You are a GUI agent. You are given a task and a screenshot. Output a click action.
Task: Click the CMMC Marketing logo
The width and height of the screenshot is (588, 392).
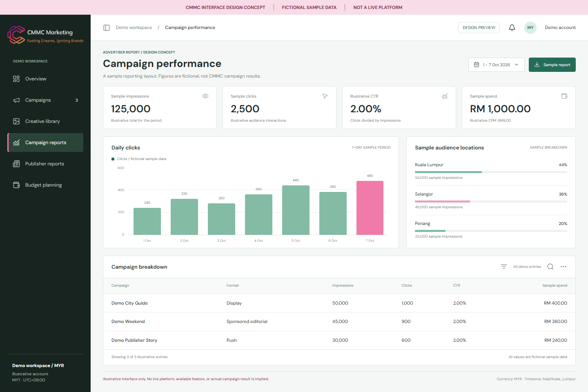(x=45, y=35)
